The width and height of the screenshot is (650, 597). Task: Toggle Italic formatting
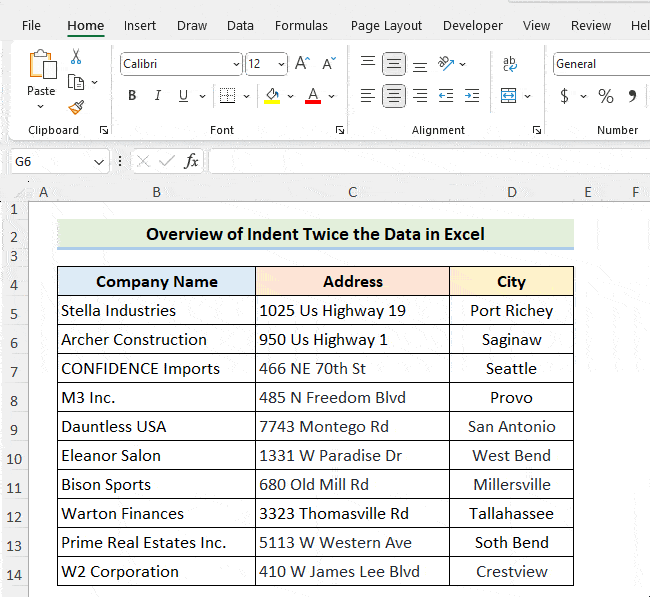pos(158,96)
